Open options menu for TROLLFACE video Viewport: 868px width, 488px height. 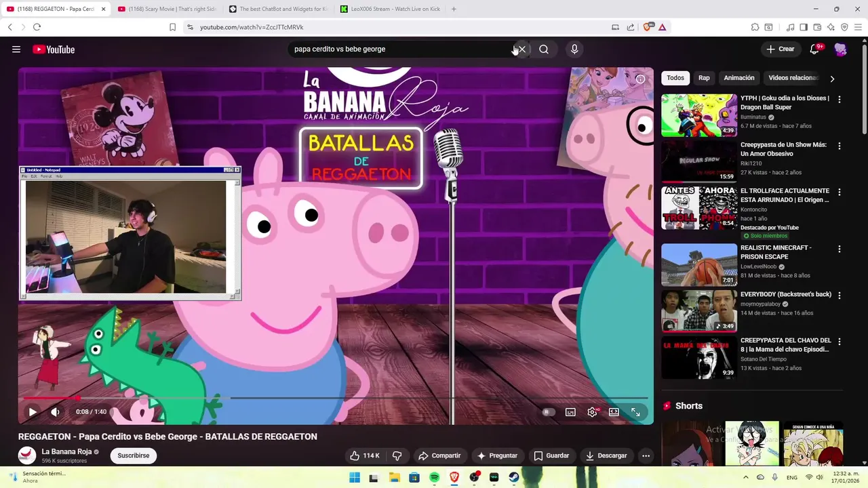839,192
